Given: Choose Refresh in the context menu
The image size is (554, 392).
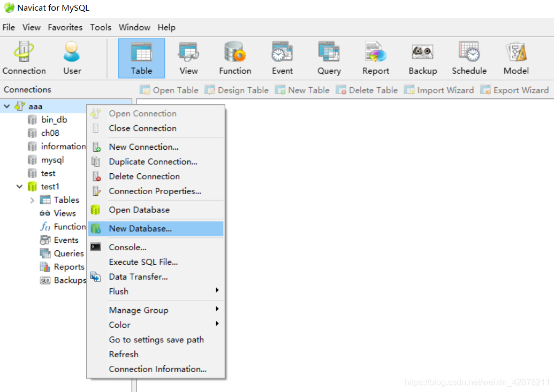Looking at the screenshot, I should coord(156,354).
